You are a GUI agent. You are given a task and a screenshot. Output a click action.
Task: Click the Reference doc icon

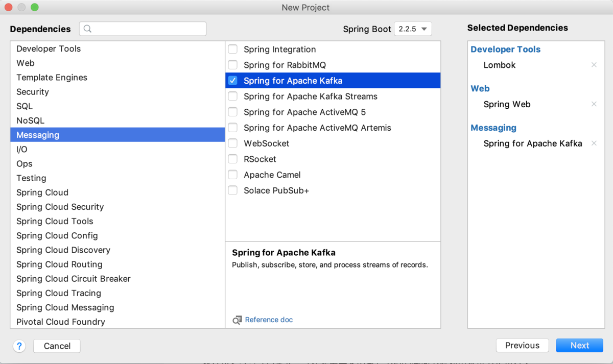click(237, 320)
